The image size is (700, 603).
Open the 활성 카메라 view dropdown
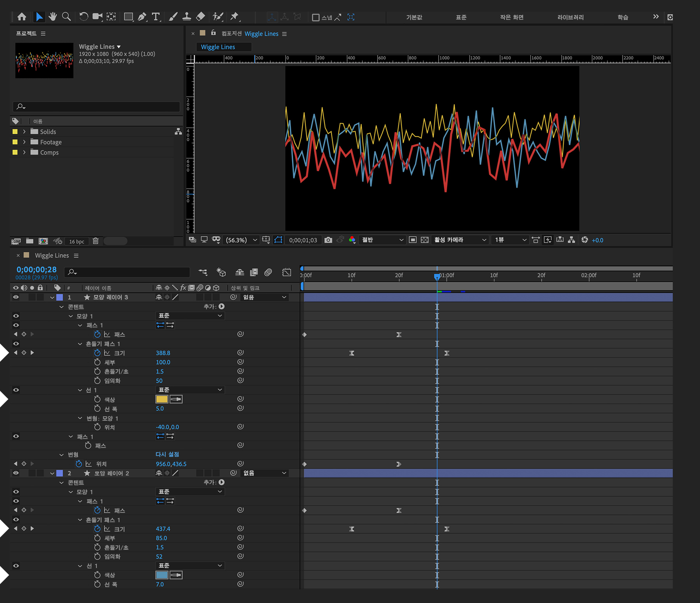coord(460,240)
